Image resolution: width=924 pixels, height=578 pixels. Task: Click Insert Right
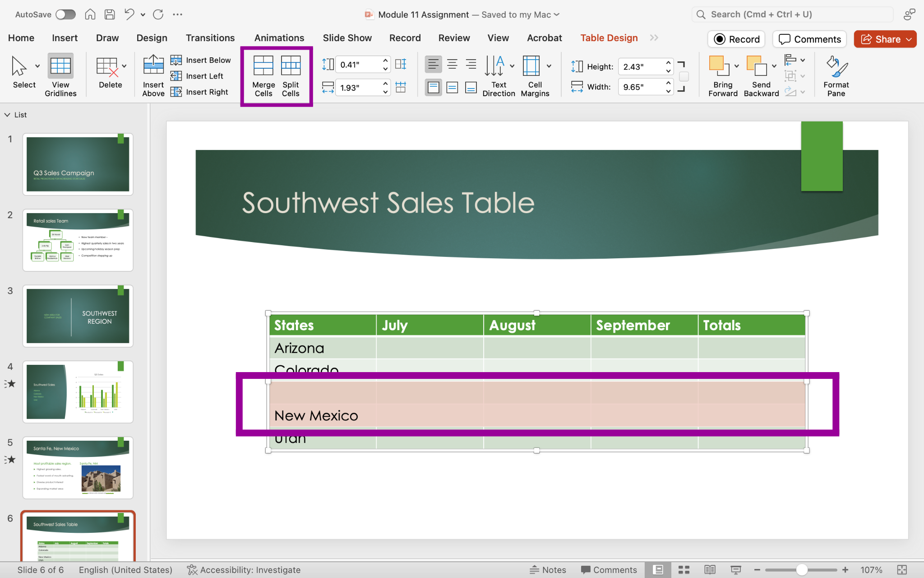tap(199, 92)
